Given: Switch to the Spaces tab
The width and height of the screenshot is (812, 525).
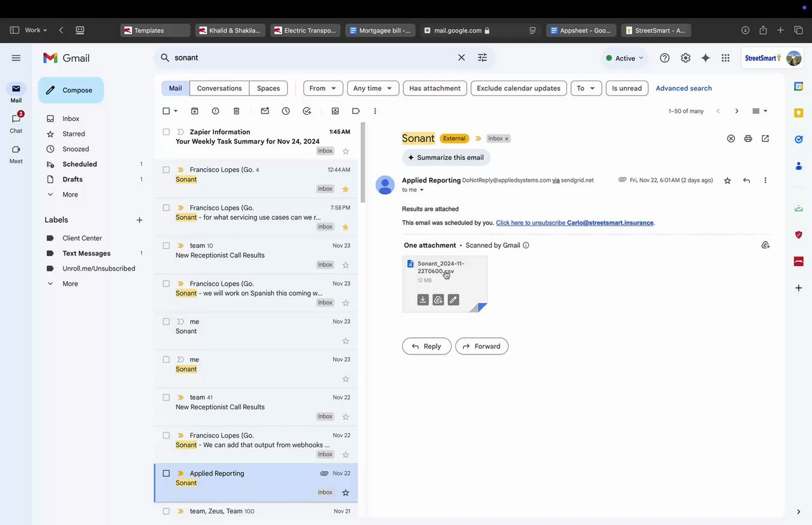Looking at the screenshot, I should pos(268,88).
